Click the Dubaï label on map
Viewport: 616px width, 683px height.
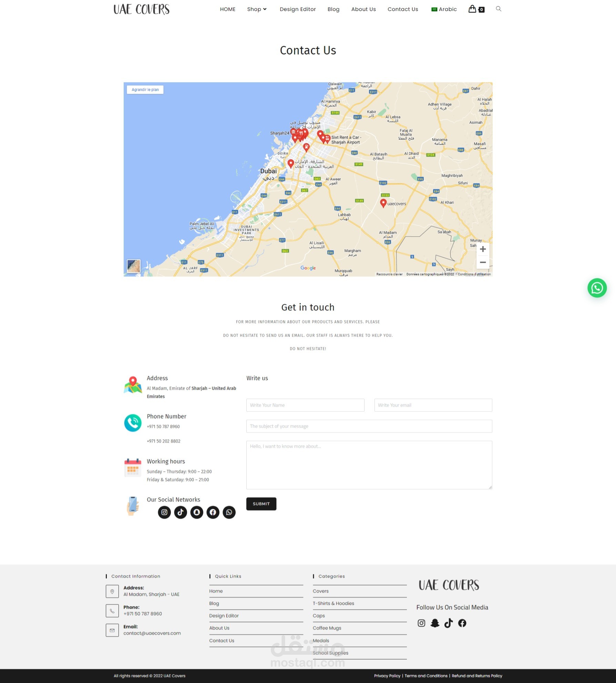coord(268,171)
